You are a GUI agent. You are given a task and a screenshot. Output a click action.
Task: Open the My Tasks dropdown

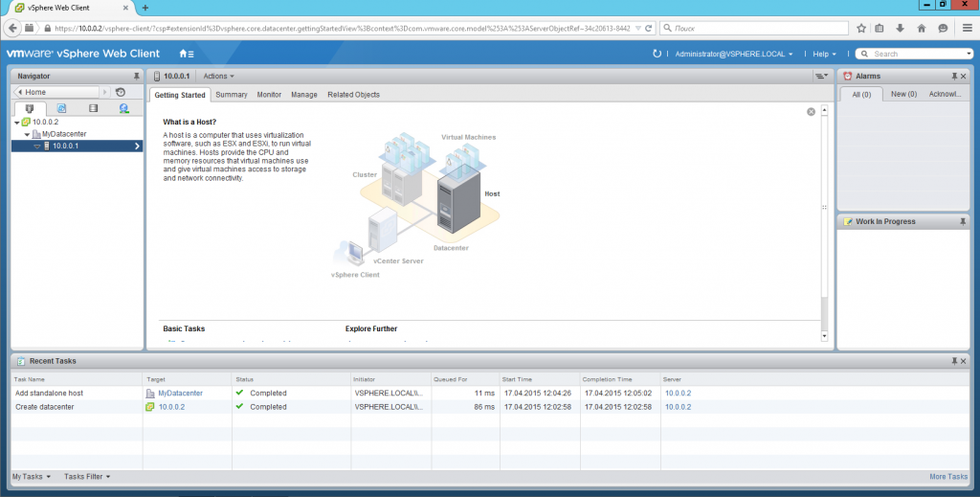pyautogui.click(x=32, y=476)
